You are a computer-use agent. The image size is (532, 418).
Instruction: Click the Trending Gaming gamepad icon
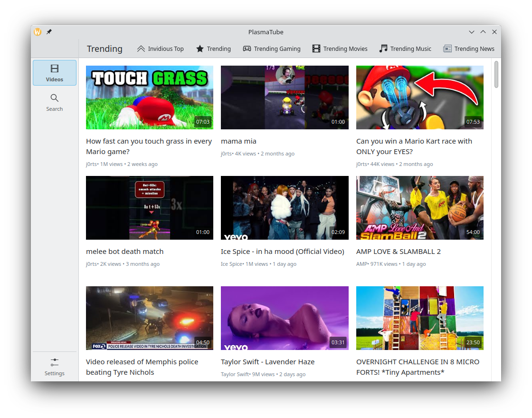click(247, 49)
